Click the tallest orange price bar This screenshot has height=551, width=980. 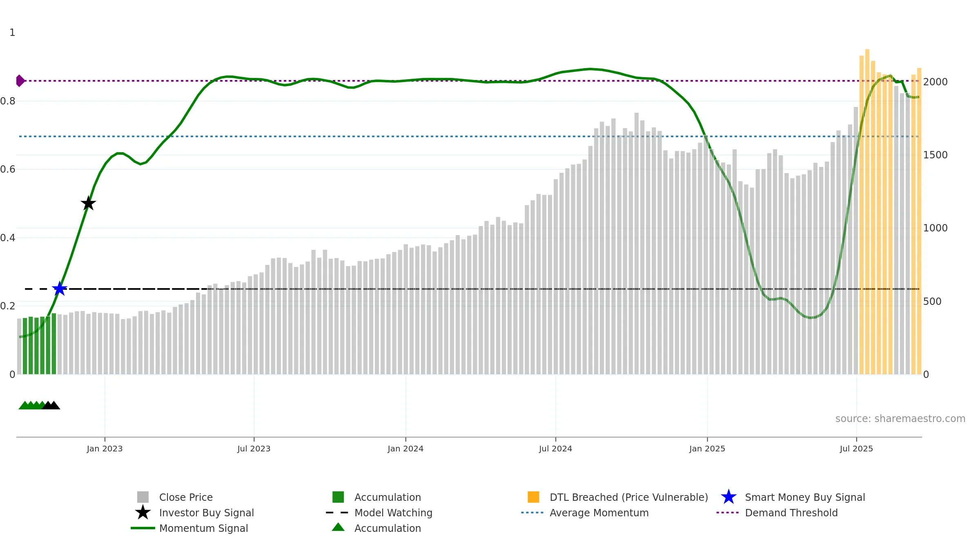[867, 211]
